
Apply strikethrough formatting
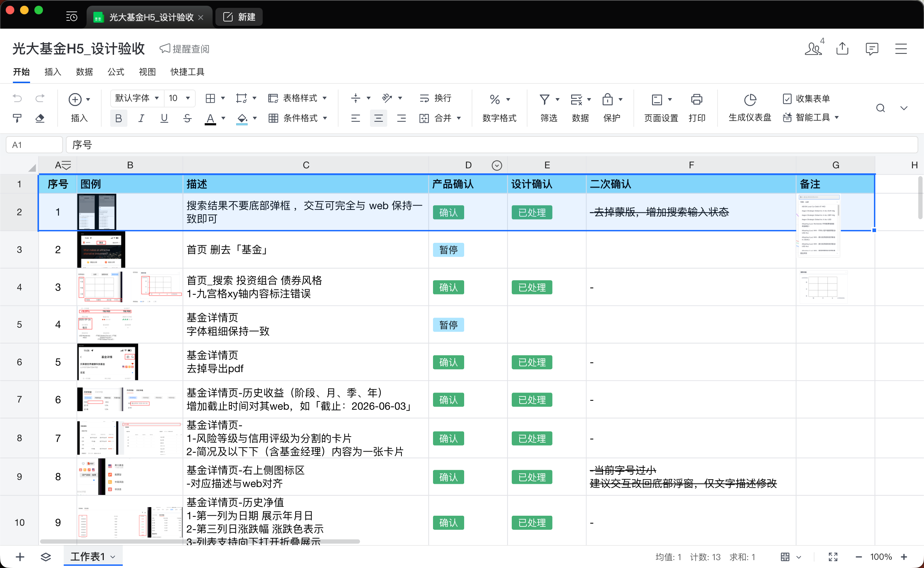pyautogui.click(x=187, y=118)
